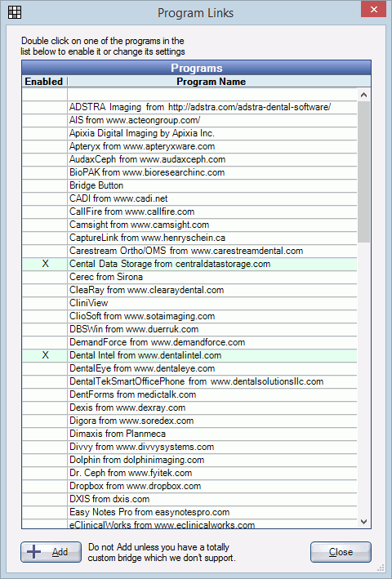Click the Program Name column header

(x=212, y=81)
